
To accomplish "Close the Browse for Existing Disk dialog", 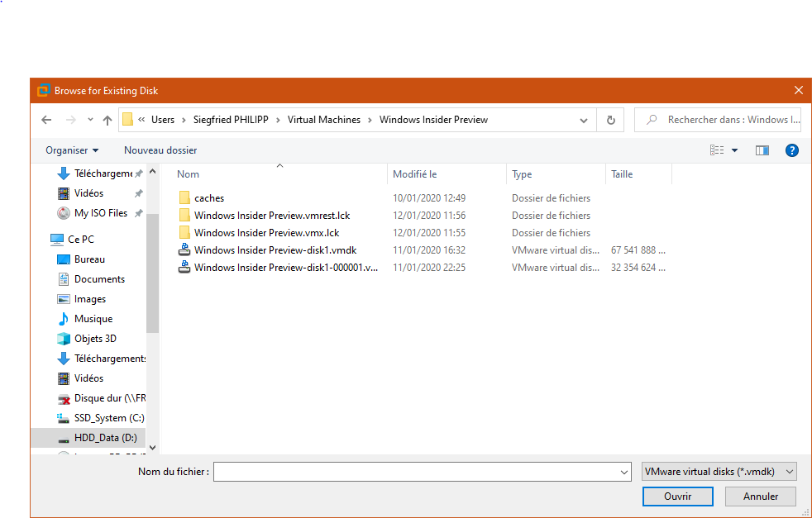I will coord(799,91).
